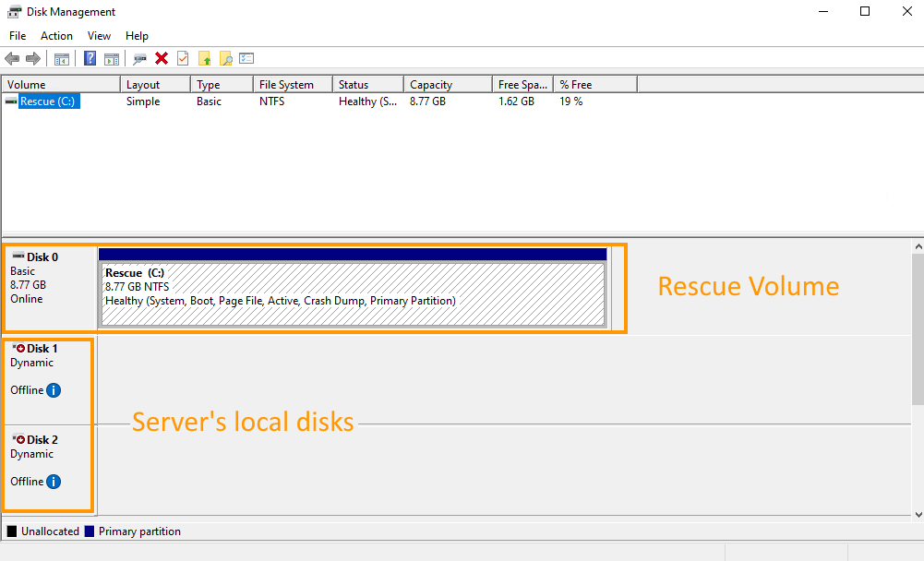Open the File menu
The height and width of the screenshot is (561, 924).
(x=17, y=36)
